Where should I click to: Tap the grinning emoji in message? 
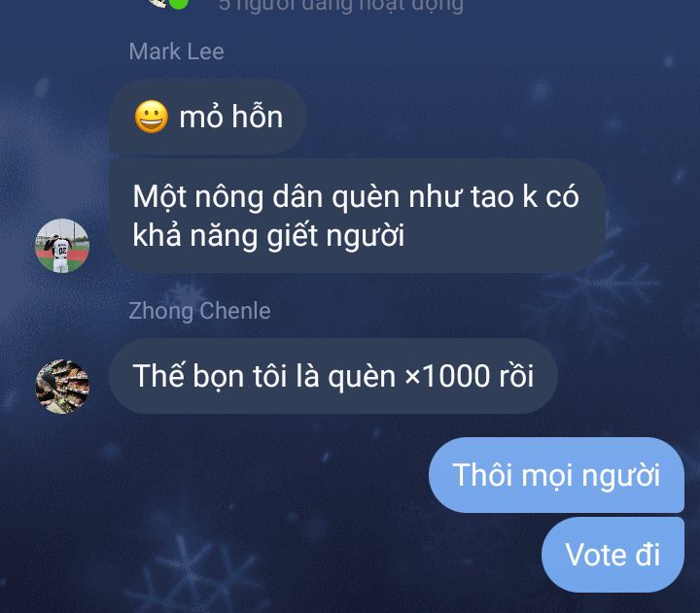click(x=152, y=117)
